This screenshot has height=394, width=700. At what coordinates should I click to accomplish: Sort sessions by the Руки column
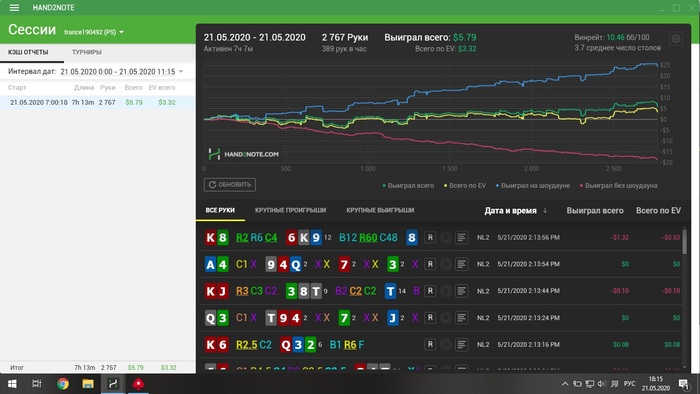click(x=108, y=87)
